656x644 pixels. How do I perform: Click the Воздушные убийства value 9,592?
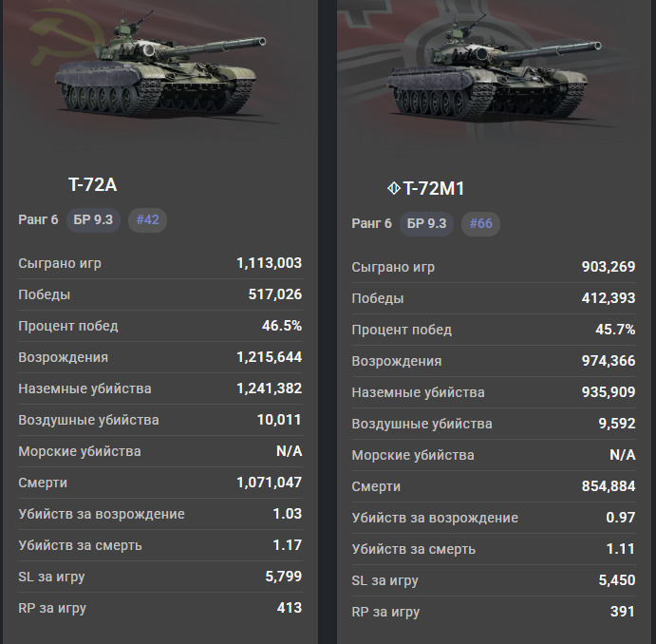point(617,424)
